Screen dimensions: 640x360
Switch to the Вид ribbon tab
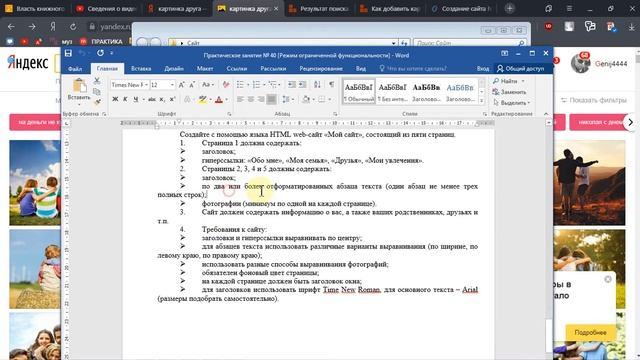click(x=361, y=69)
